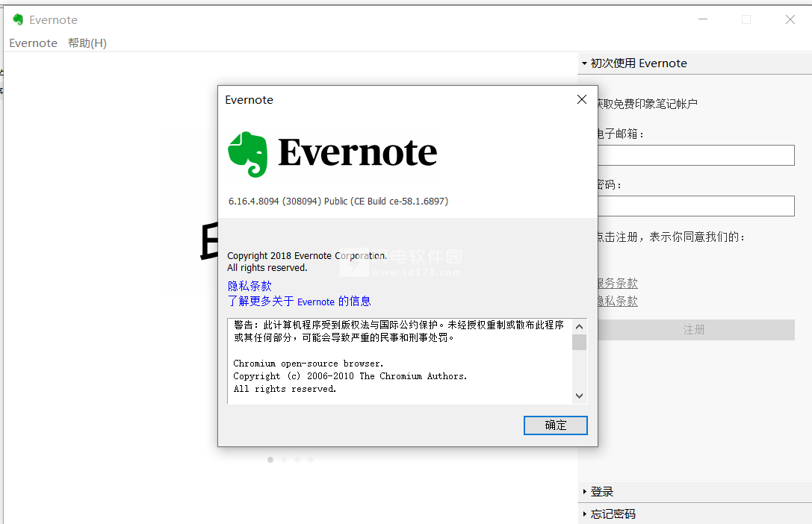Click the Evernote elephant logo in dialog
The height and width of the screenshot is (524, 812).
[248, 155]
